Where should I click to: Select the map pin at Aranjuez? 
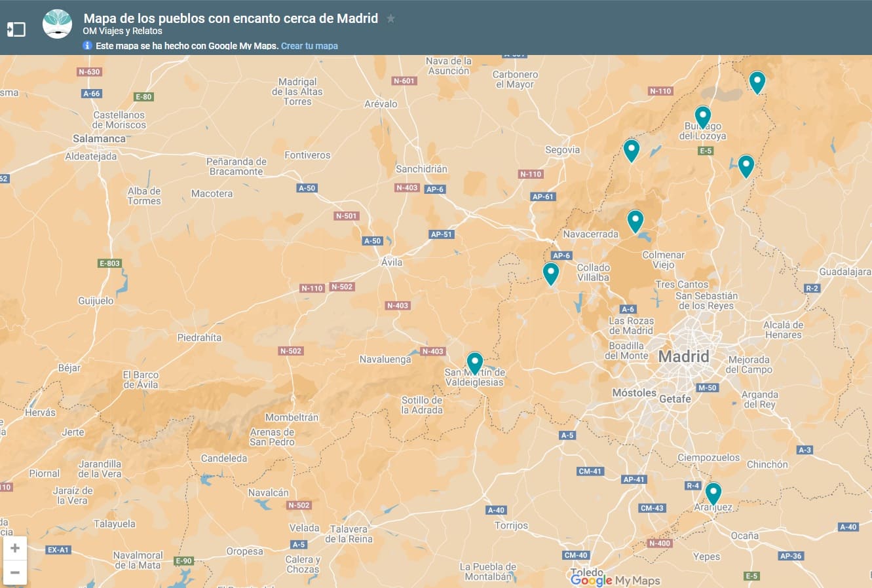click(x=713, y=493)
